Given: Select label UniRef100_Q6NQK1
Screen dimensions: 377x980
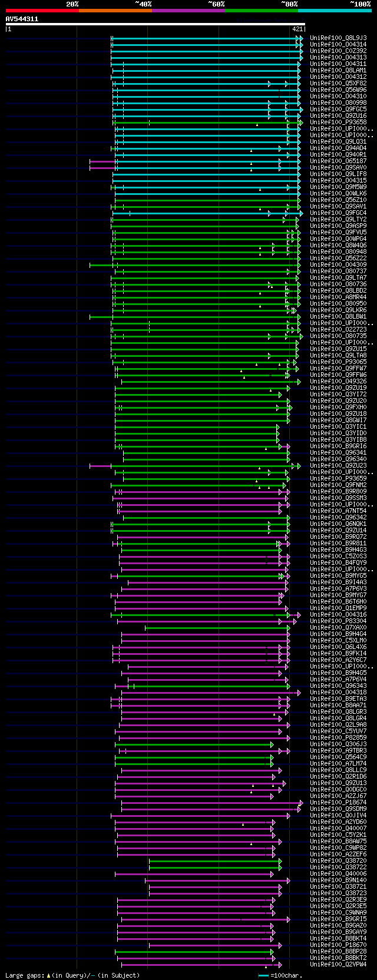Looking at the screenshot, I should 338,524.
